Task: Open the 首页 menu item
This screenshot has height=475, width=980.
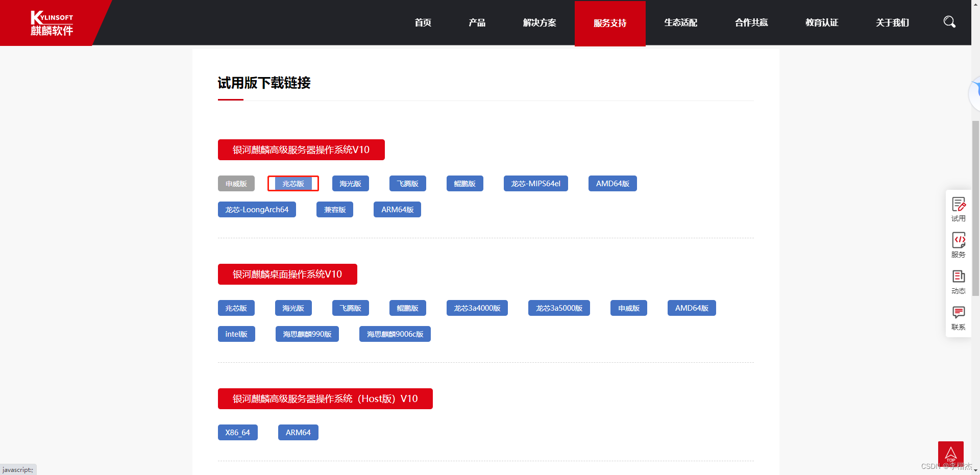Action: [423, 22]
